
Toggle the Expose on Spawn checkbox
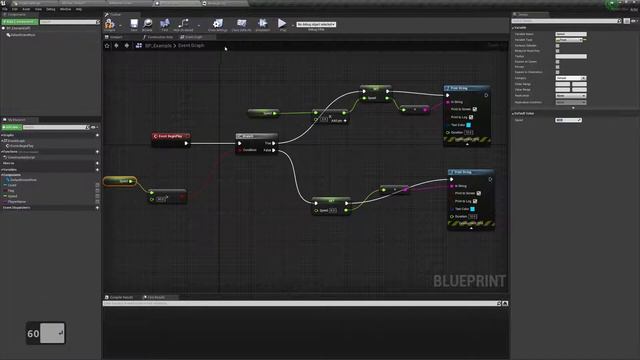coord(558,62)
